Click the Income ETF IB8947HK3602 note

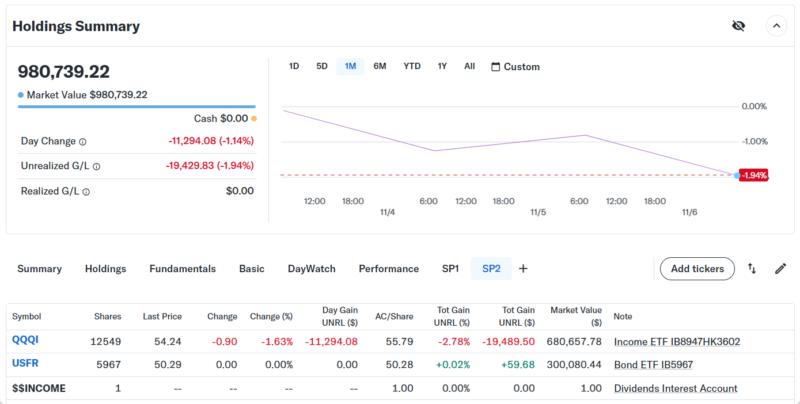pyautogui.click(x=677, y=342)
